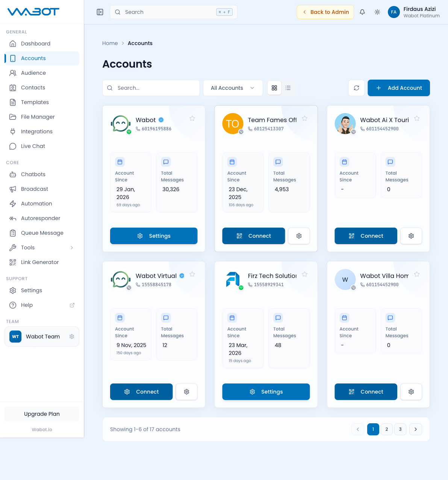Open Settings for the Wabot account
This screenshot has height=480, width=448.
[x=154, y=236]
